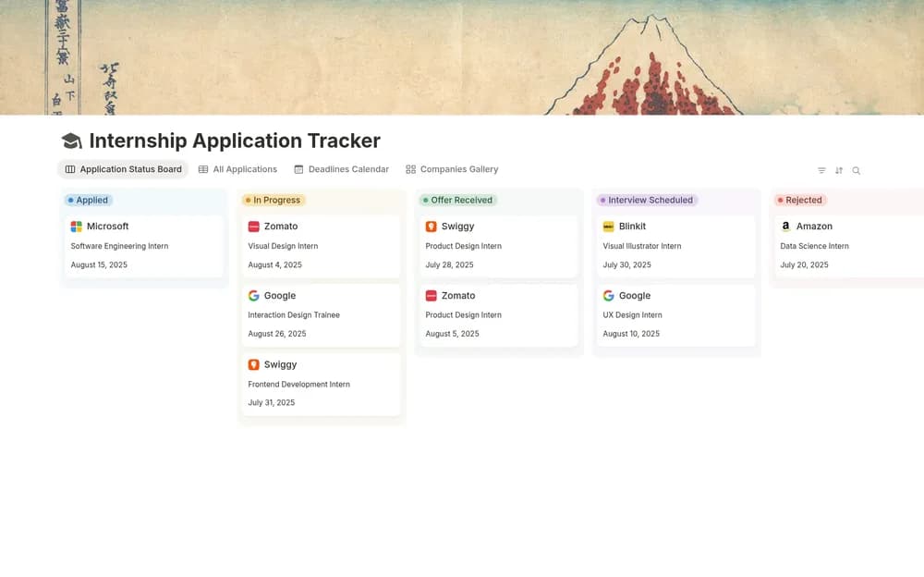
Task: Click the July 31, 2025 date
Action: pyautogui.click(x=271, y=403)
